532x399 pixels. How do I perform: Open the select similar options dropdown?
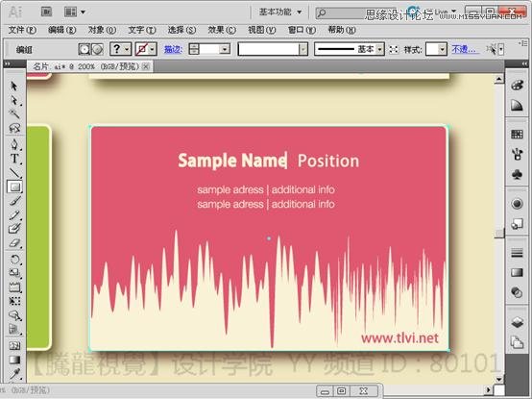[501, 50]
